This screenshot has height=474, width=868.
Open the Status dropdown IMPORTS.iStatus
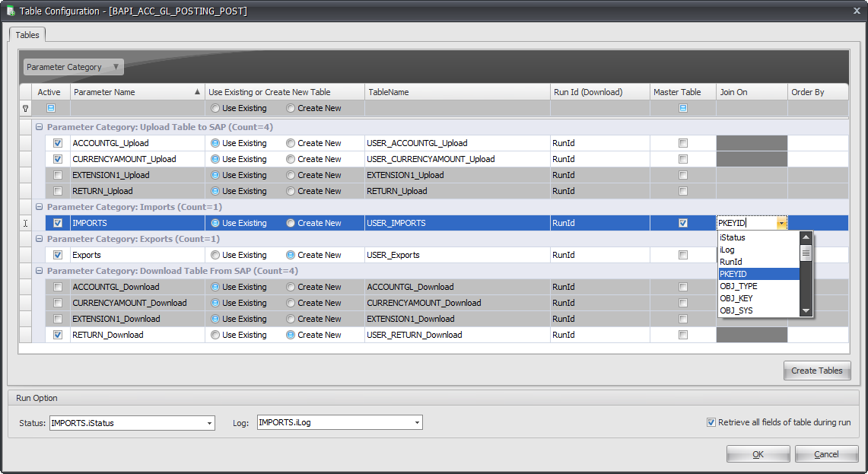pos(209,423)
